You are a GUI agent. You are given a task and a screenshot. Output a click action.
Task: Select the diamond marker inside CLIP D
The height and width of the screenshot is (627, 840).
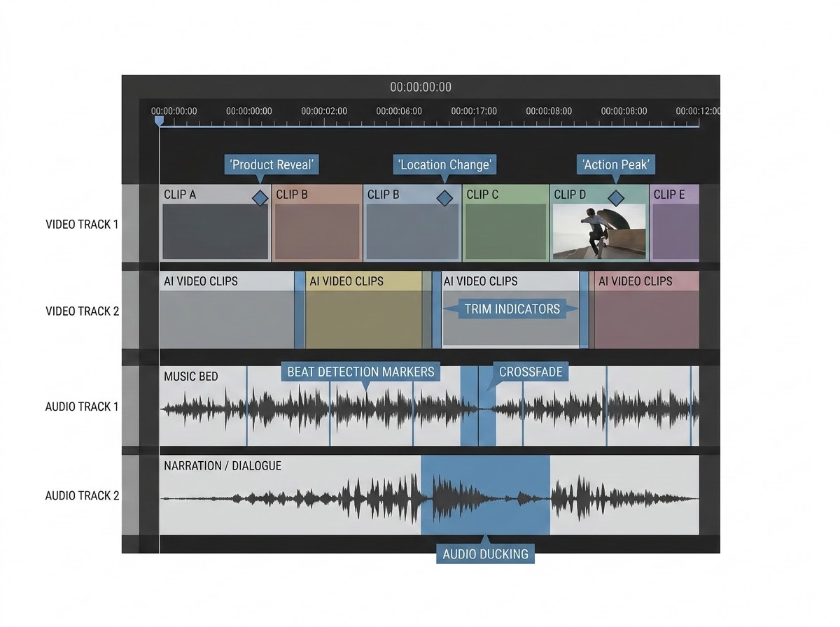615,198
